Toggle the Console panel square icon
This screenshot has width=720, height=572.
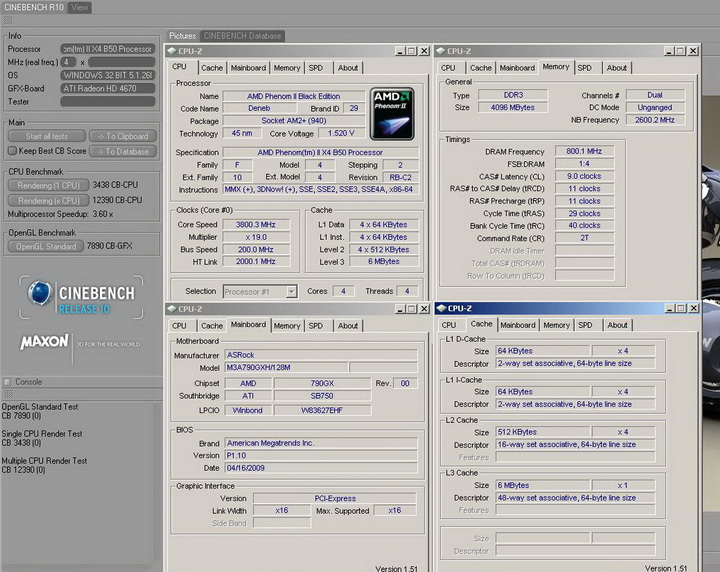coord(8,382)
